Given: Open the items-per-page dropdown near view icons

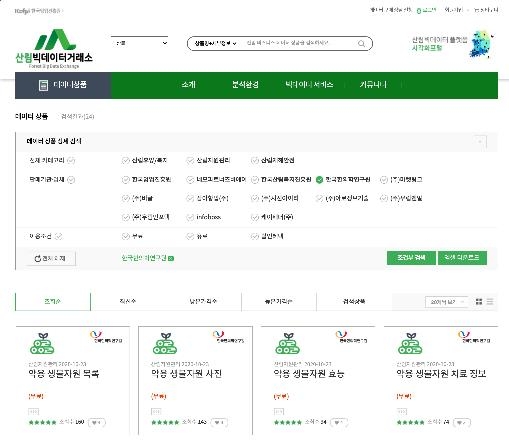Looking at the screenshot, I should (446, 302).
